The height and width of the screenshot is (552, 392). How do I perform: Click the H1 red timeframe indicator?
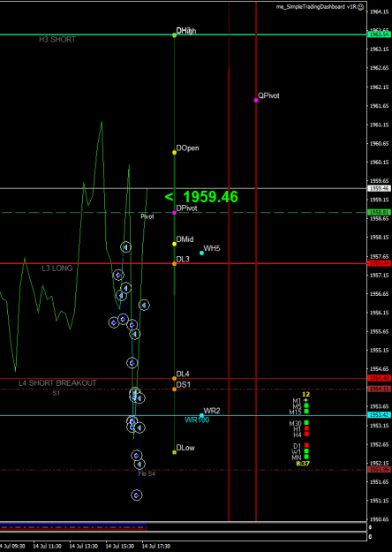306,428
